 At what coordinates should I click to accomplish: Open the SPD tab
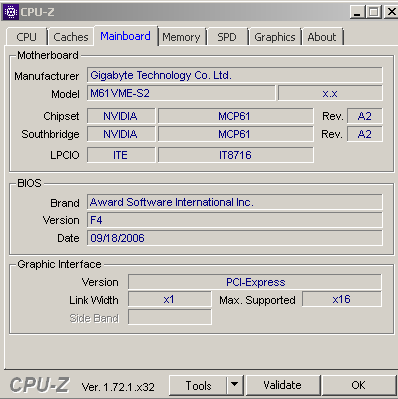(227, 37)
